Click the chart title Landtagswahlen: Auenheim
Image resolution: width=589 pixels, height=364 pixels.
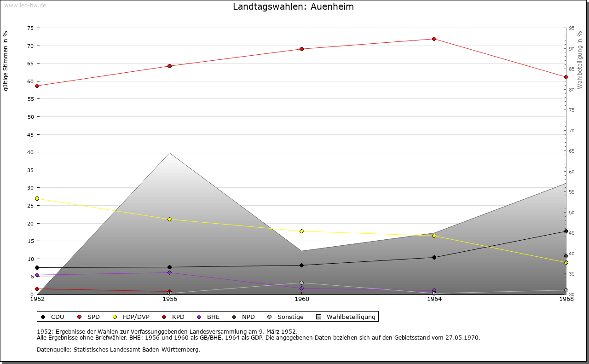[293, 6]
